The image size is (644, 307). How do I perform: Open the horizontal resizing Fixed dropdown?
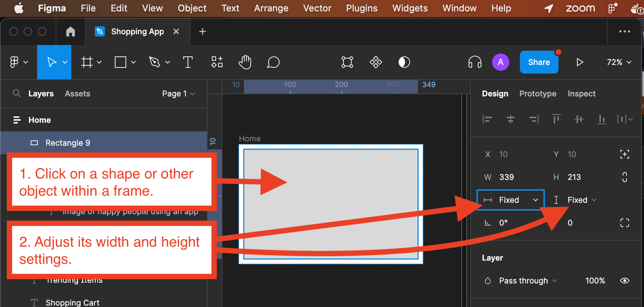click(x=511, y=200)
